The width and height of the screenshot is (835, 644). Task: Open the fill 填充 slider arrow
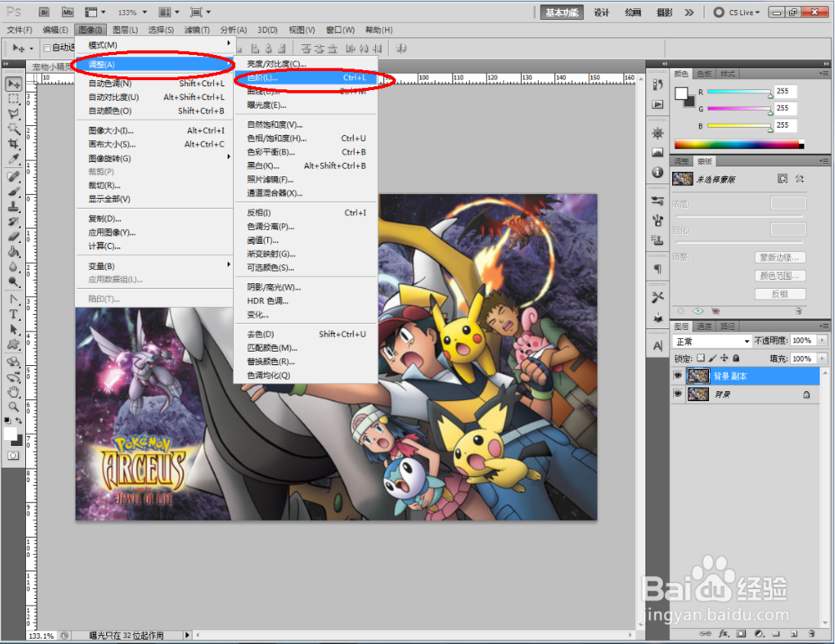[x=822, y=358]
